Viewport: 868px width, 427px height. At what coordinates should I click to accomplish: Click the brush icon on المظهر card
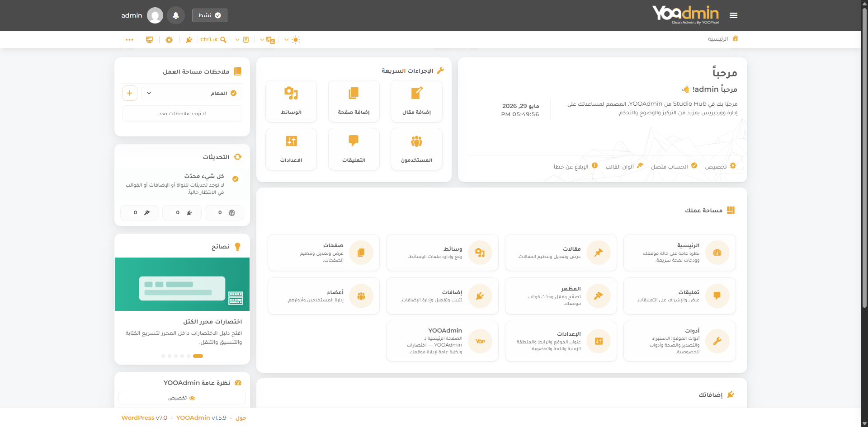pos(599,296)
